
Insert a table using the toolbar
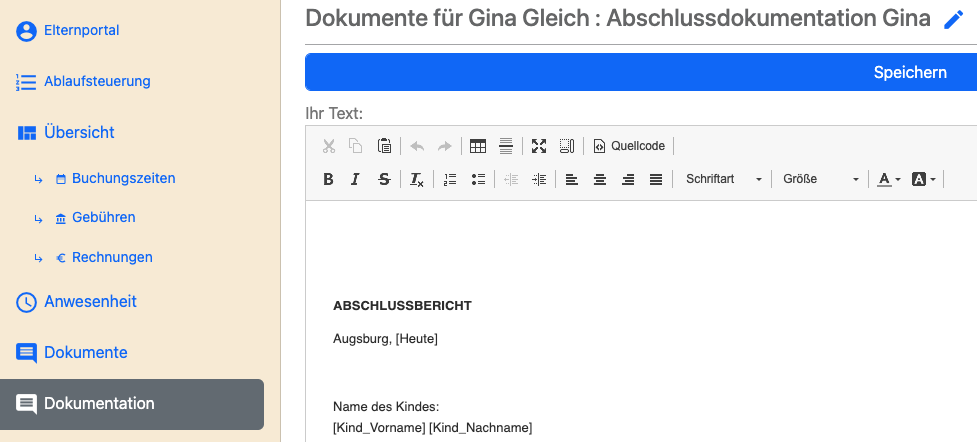point(478,146)
